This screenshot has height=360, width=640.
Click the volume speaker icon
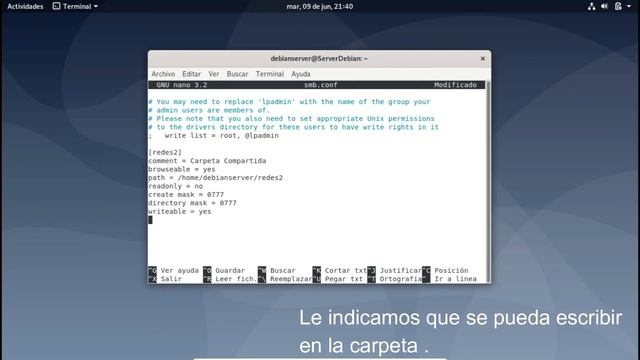pyautogui.click(x=604, y=7)
